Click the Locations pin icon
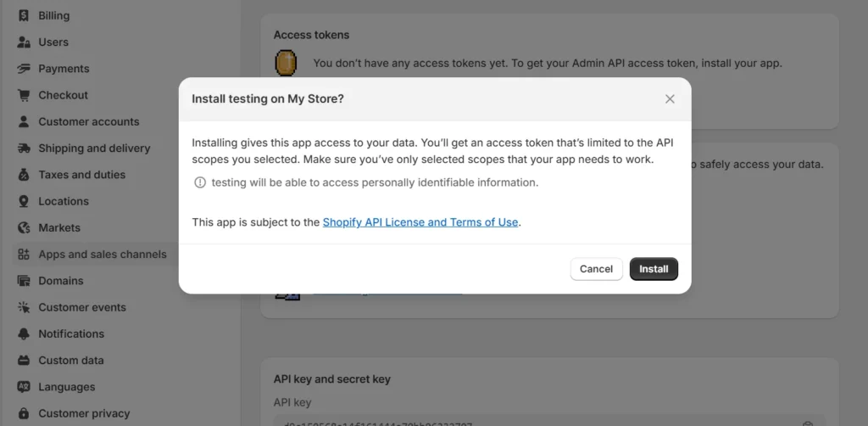 pyautogui.click(x=24, y=201)
